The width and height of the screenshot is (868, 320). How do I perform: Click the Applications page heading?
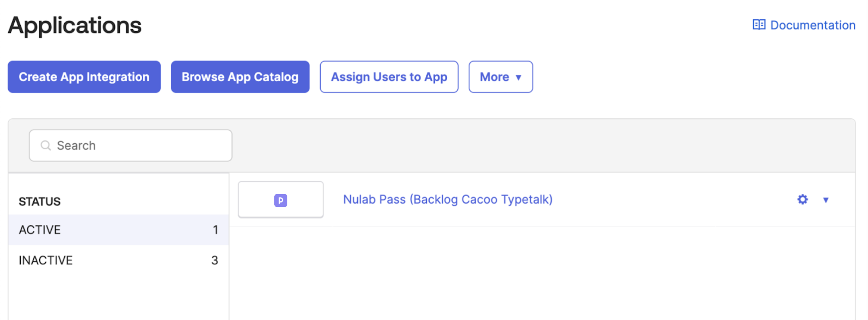(75, 25)
